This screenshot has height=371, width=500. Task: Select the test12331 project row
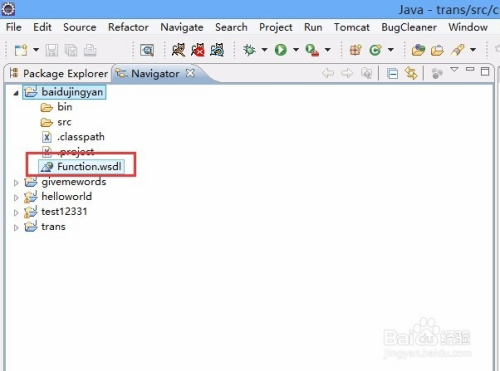[x=56, y=212]
